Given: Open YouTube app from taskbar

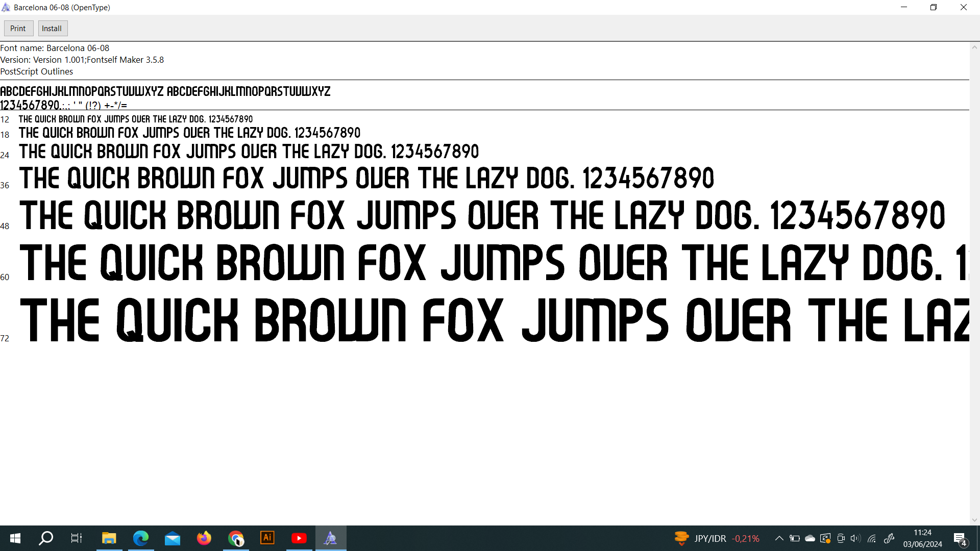Looking at the screenshot, I should [299, 538].
